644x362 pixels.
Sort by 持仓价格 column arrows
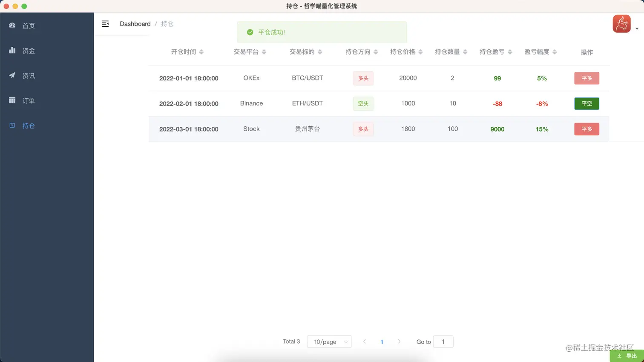tap(420, 52)
